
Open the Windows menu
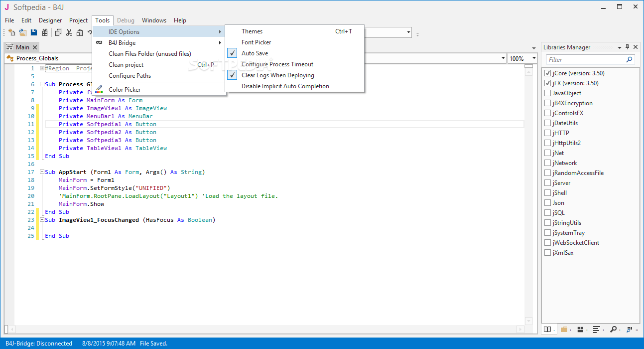pos(154,20)
